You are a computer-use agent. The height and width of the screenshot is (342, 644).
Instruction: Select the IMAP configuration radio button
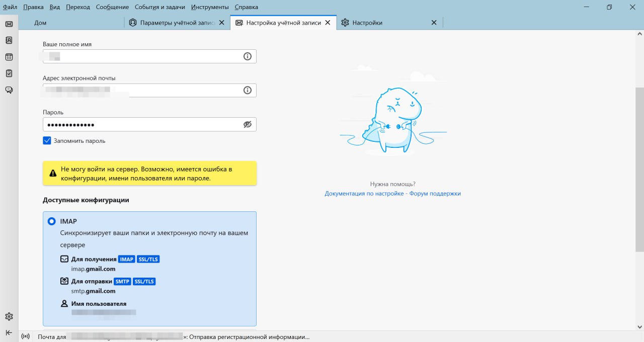point(51,221)
